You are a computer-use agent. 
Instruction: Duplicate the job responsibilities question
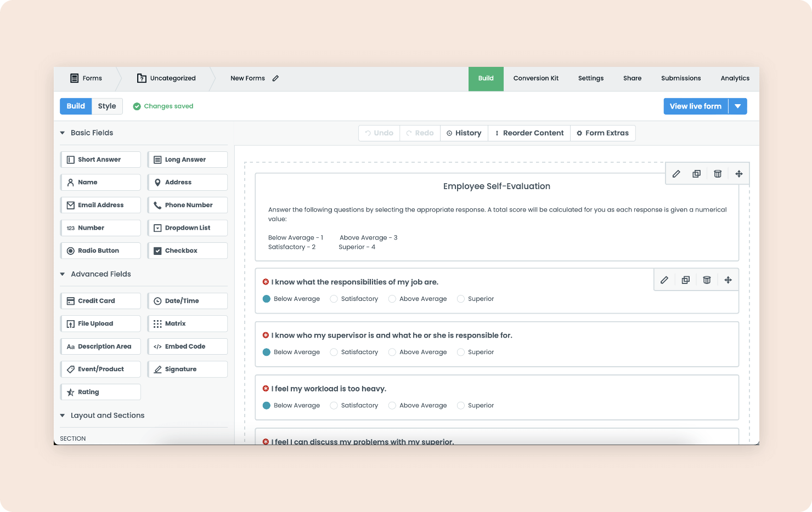coord(685,280)
